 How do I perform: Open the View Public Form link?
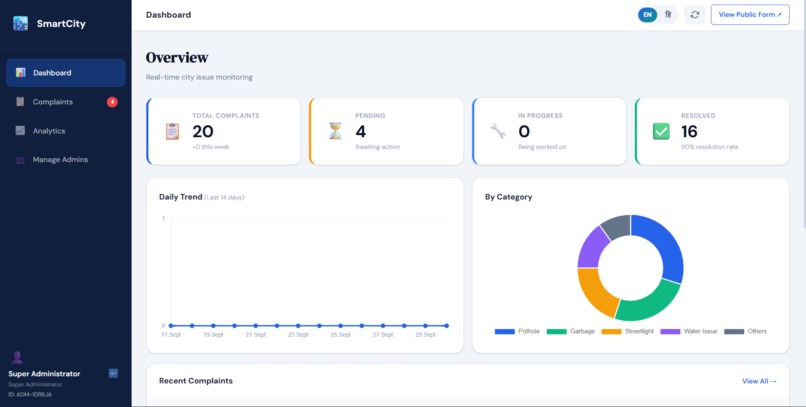pyautogui.click(x=750, y=14)
